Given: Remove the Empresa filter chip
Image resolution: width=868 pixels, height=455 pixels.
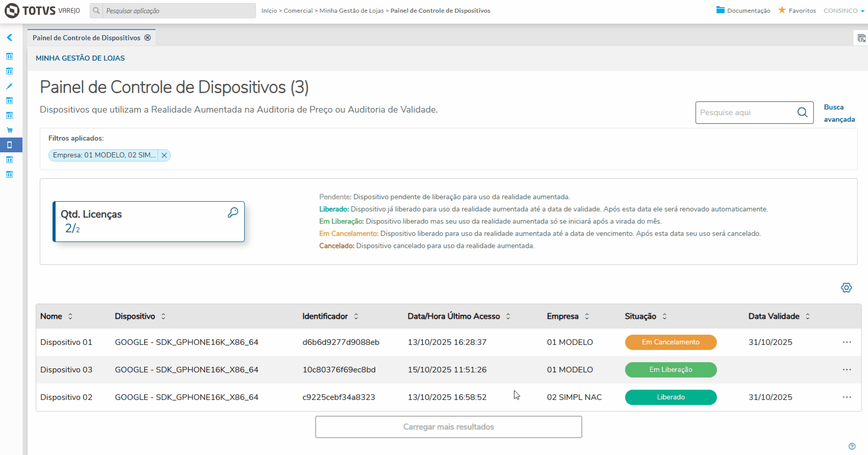Looking at the screenshot, I should coord(164,155).
